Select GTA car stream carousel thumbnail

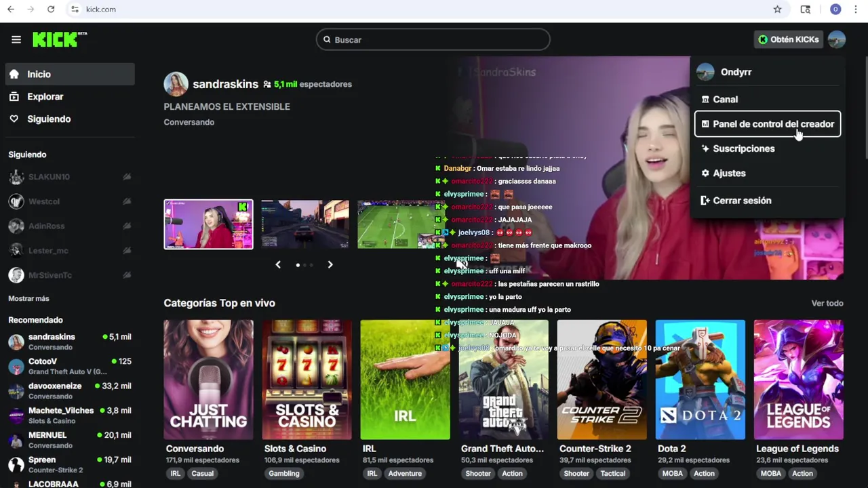(x=305, y=224)
